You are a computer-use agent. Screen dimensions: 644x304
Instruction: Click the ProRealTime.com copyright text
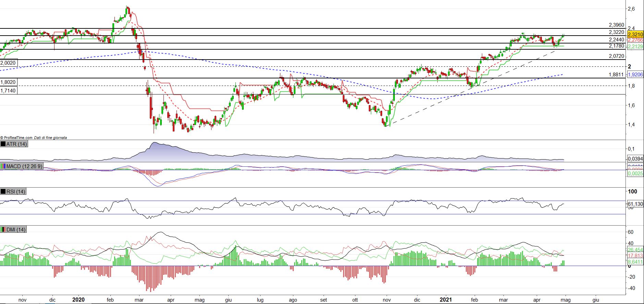16,138
